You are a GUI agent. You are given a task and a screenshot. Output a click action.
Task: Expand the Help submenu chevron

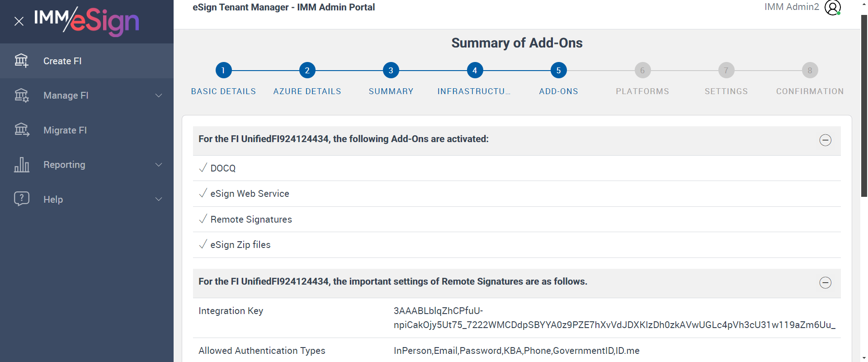pos(159,199)
